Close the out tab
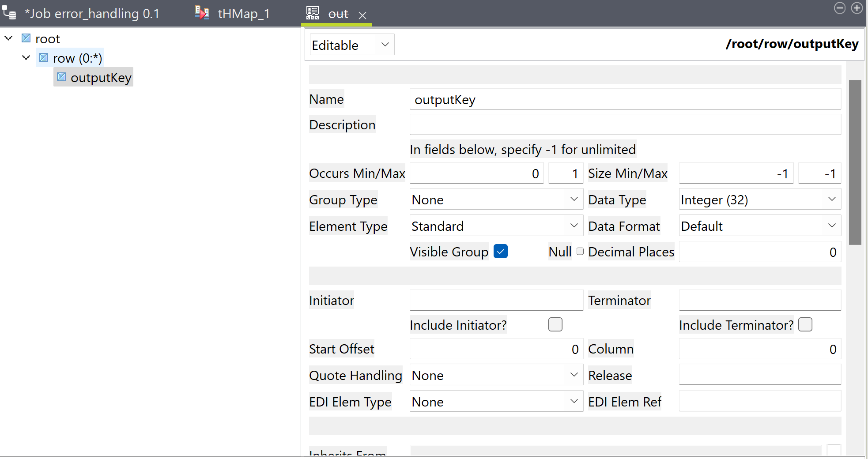The image size is (868, 459). (x=362, y=15)
